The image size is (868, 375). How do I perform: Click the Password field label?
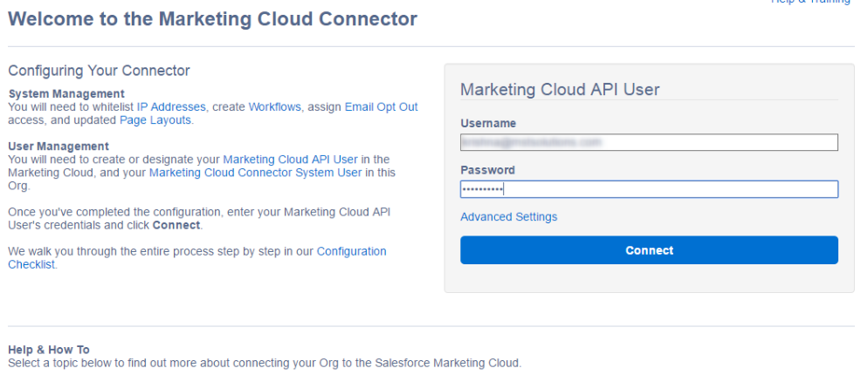[x=487, y=170]
